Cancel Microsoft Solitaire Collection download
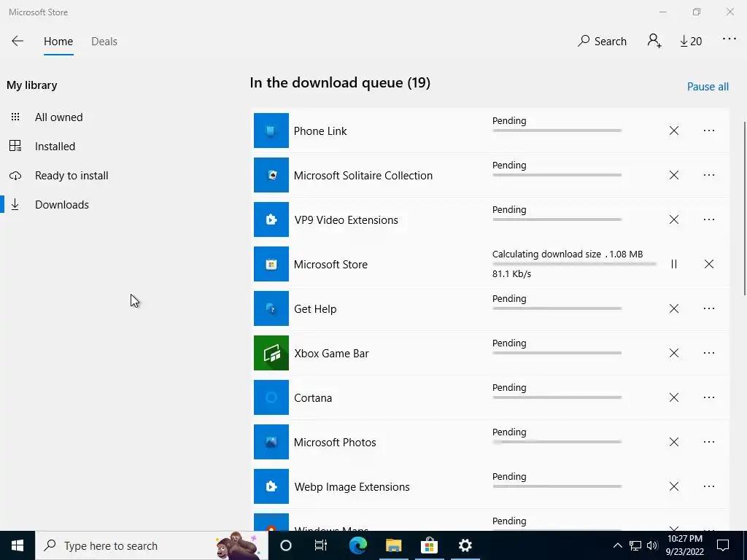 (x=673, y=175)
